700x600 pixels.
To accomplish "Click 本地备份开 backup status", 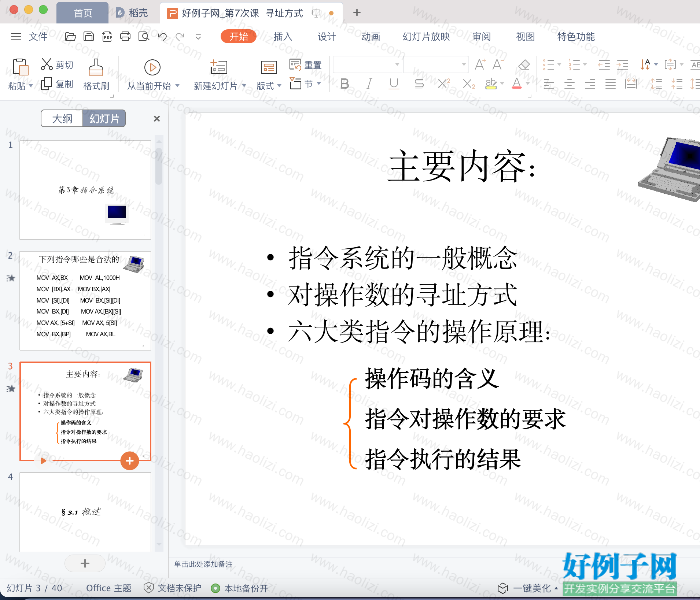I will [x=240, y=588].
